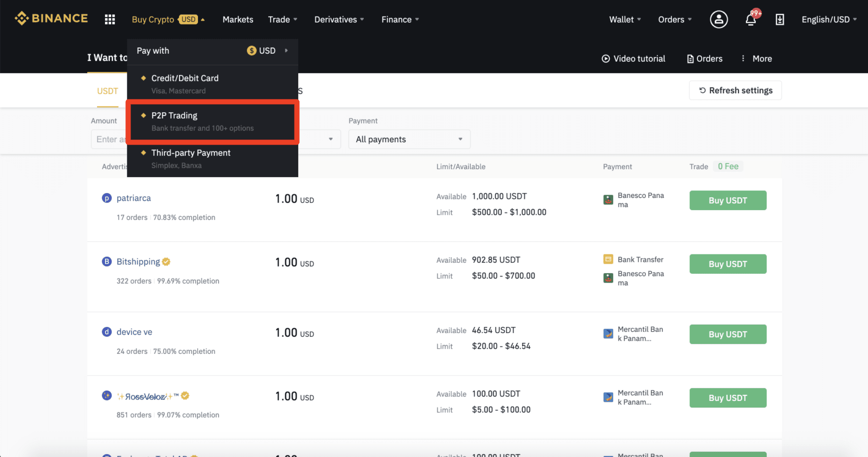Click '99.69% completion' text
This screenshot has width=868, height=457.
(x=188, y=281)
